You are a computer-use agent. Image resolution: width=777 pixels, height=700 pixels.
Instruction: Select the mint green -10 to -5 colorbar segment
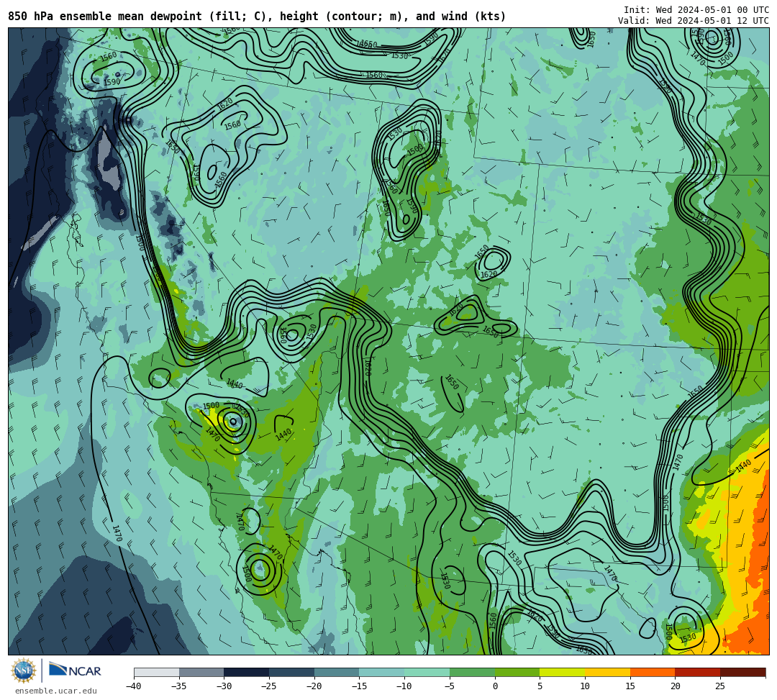(x=427, y=672)
